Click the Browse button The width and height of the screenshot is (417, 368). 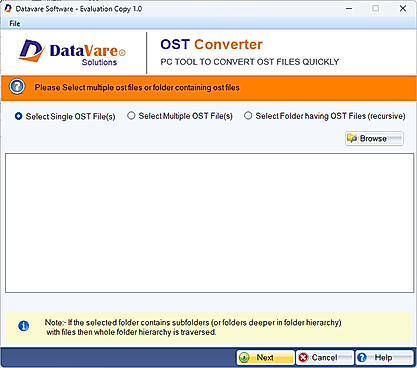(x=374, y=138)
